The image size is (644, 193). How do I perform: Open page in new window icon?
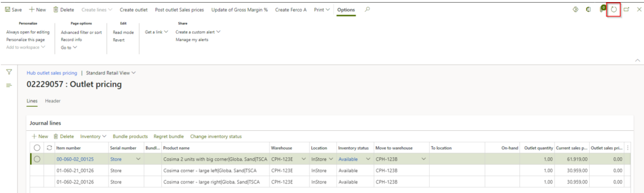click(x=626, y=10)
